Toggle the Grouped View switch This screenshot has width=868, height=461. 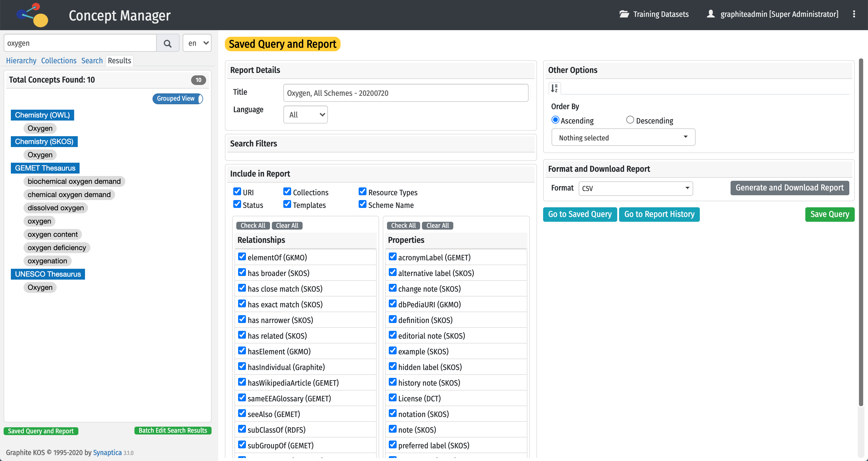coord(178,99)
